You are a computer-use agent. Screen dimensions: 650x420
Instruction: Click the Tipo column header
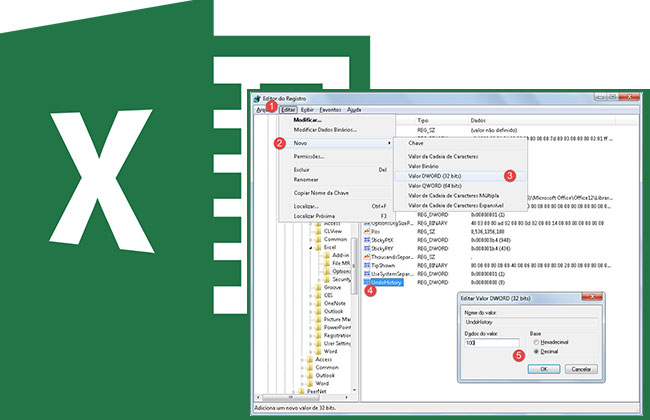[440, 120]
